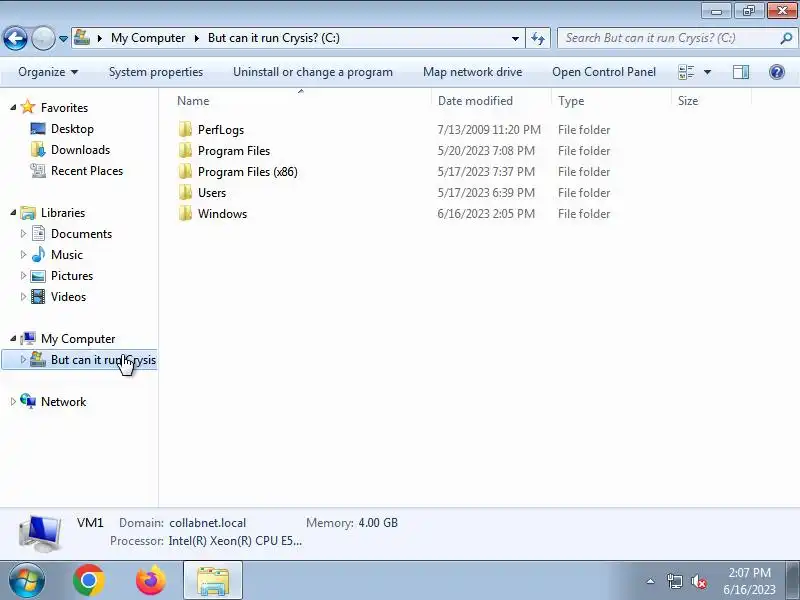
Task: Collapse the Libraries group
Action: click(13, 212)
